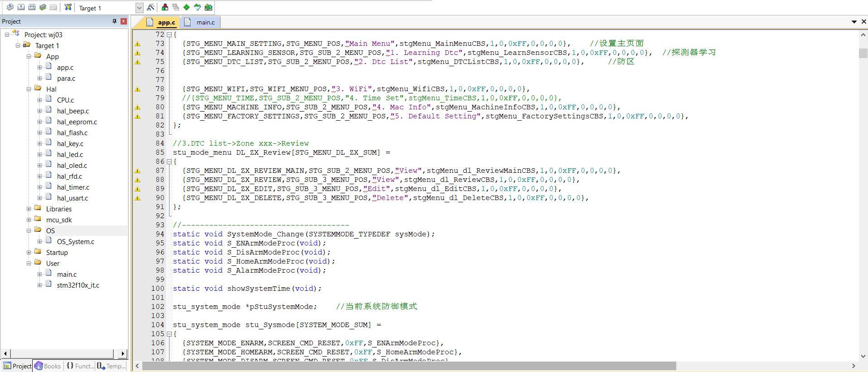
Task: Click the LOAD download-to-flash icon
Action: click(68, 7)
